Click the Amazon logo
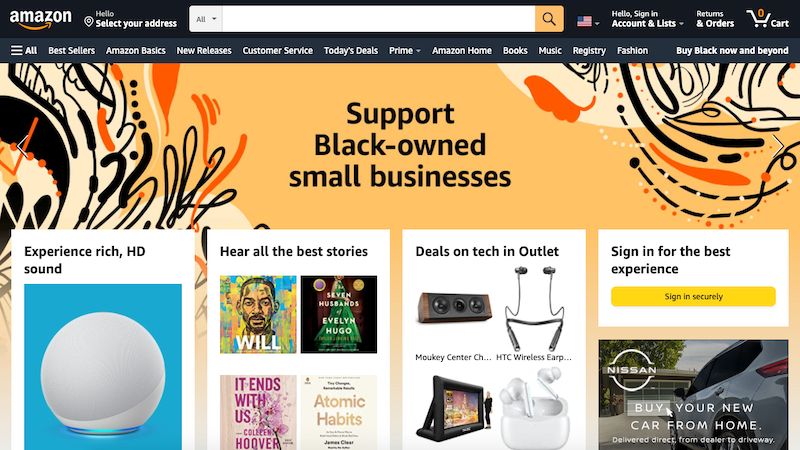800x450 pixels. pos(40,19)
